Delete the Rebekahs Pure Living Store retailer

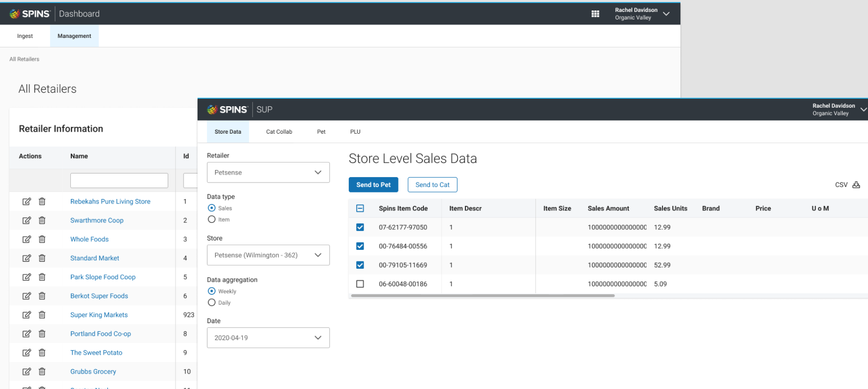click(x=42, y=201)
